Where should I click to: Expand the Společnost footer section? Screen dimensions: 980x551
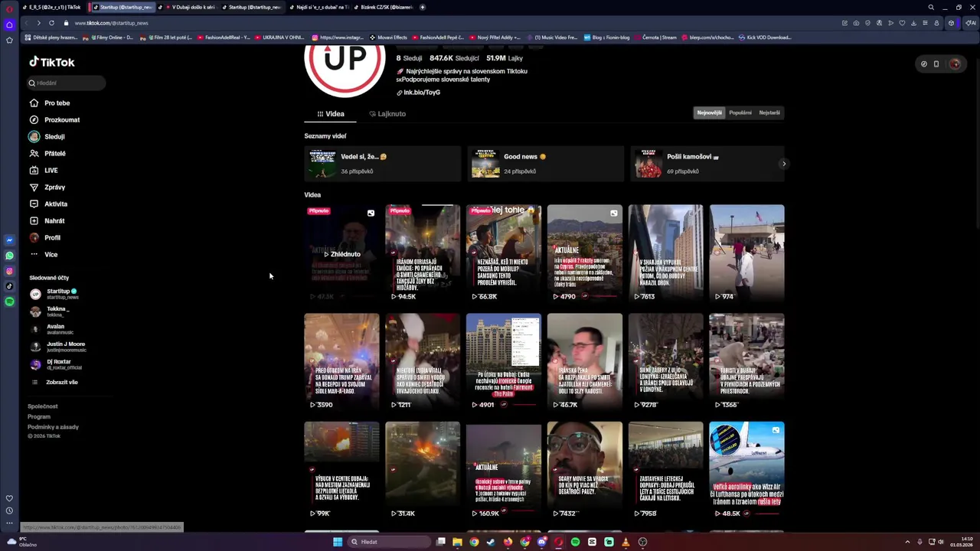tap(43, 406)
